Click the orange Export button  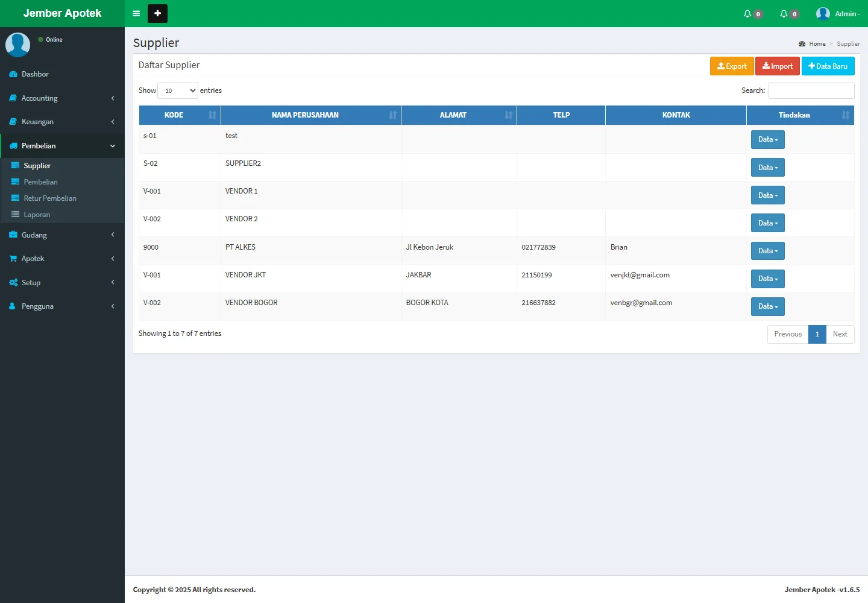[732, 66]
